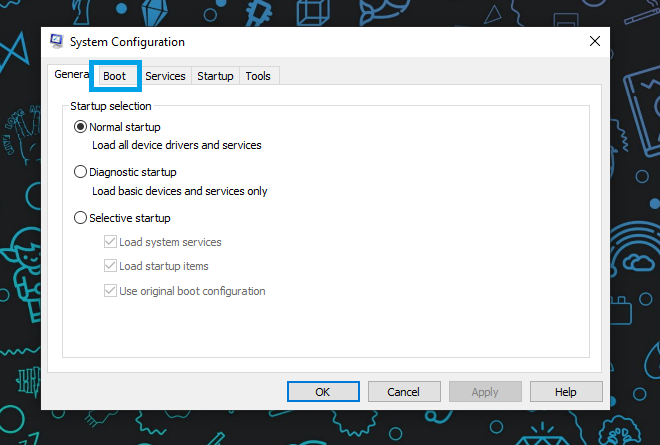Image resolution: width=660 pixels, height=445 pixels.
Task: Switch to the Startup tab
Action: coord(216,76)
